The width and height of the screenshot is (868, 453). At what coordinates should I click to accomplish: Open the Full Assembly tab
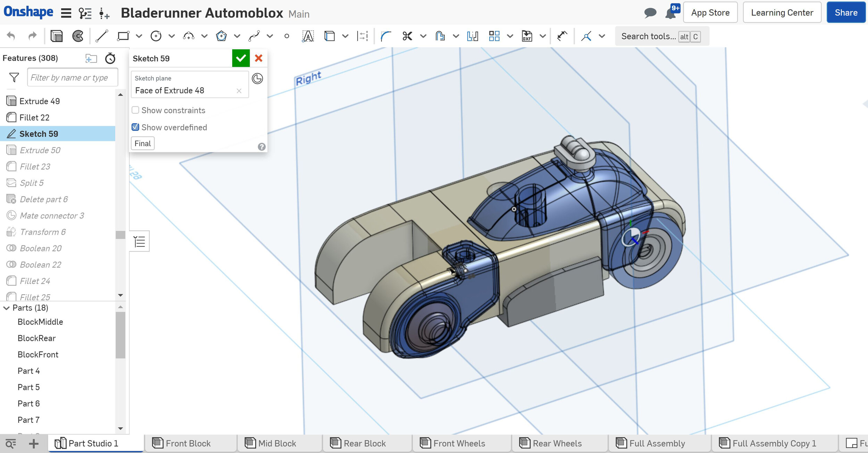click(x=657, y=444)
